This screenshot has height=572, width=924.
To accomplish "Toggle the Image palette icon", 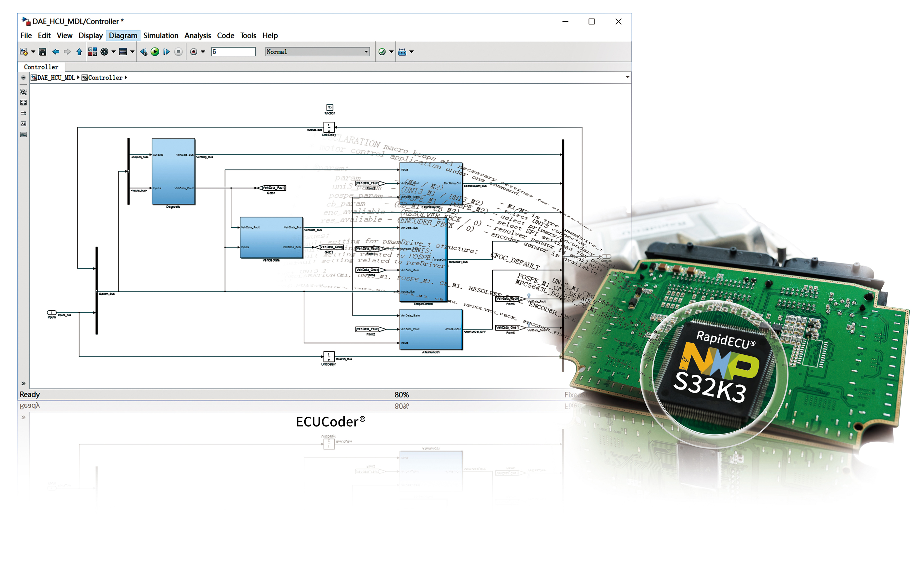I will 23,135.
